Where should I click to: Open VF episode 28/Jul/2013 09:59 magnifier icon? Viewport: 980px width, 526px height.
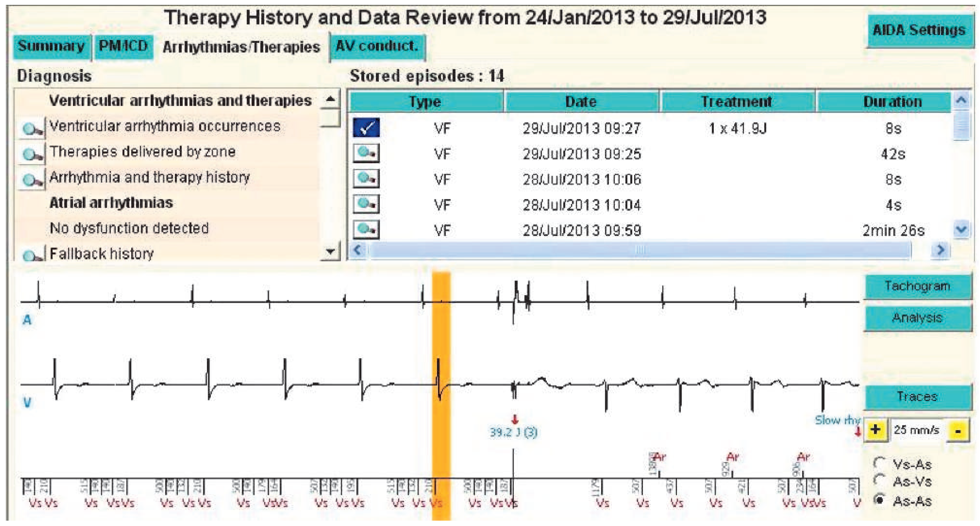(365, 229)
